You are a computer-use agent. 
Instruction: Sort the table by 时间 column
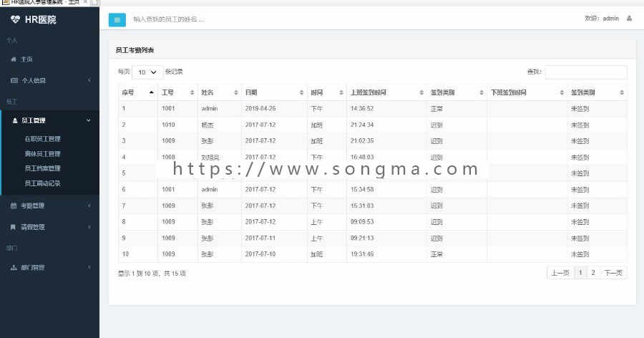point(326,92)
